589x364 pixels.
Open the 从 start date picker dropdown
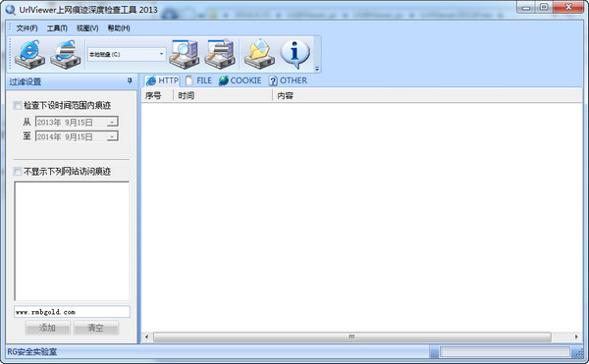(112, 122)
